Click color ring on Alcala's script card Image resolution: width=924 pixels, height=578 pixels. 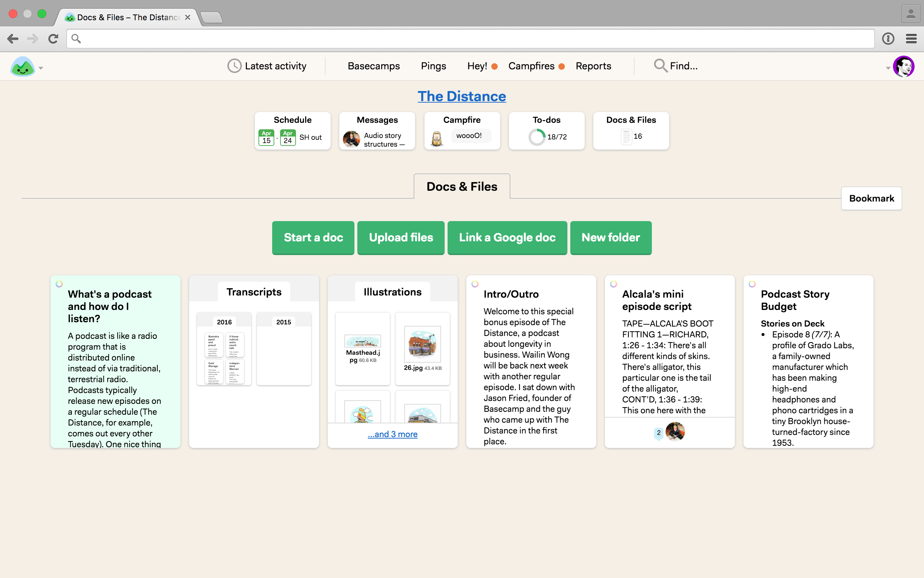point(614,284)
